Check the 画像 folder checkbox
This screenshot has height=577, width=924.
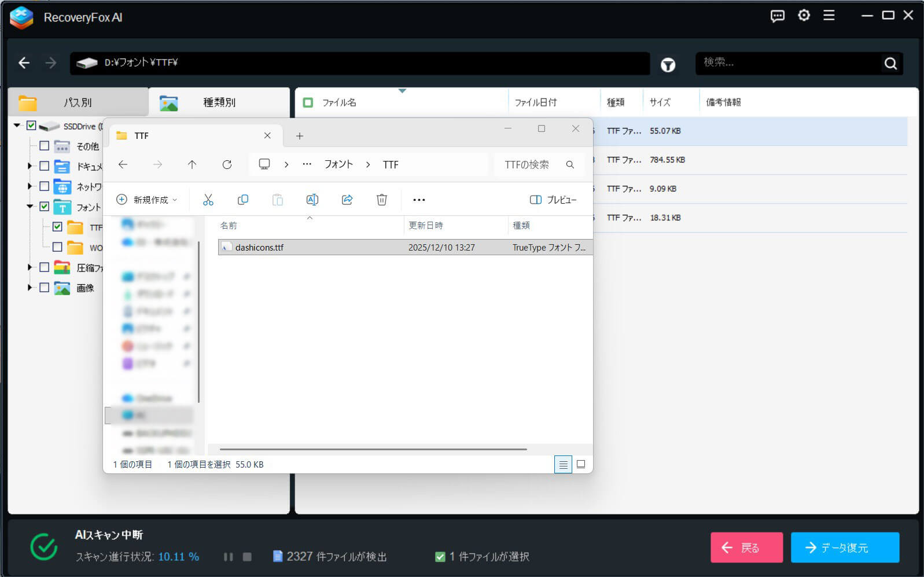tap(44, 288)
